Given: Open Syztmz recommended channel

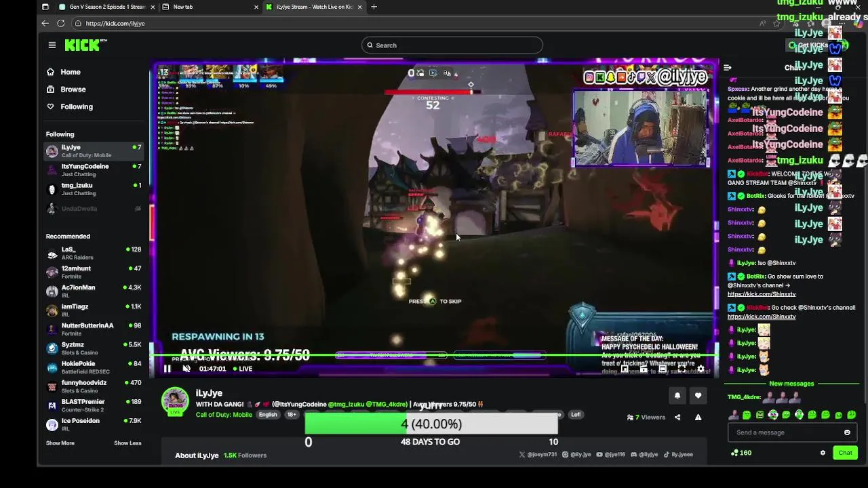Looking at the screenshot, I should (x=94, y=348).
